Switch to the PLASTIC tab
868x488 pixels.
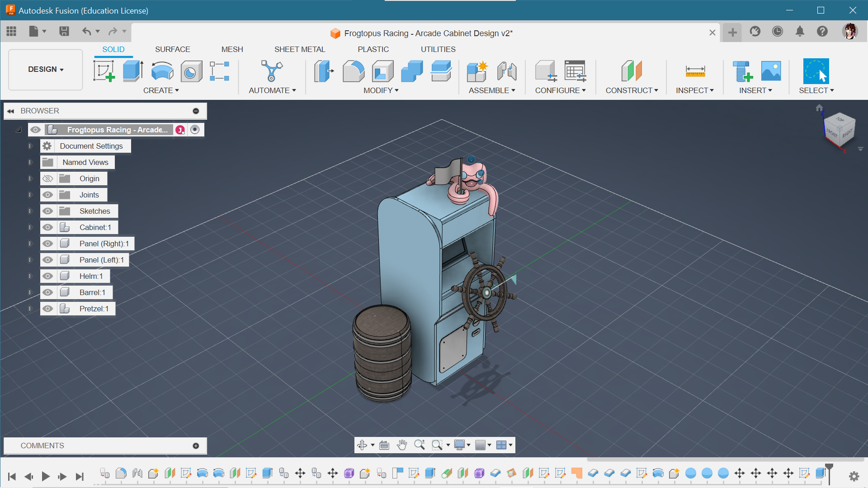[x=373, y=49]
